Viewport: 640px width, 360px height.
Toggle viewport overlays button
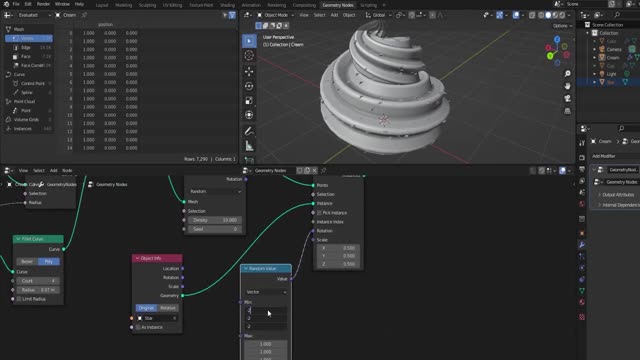coord(516,15)
